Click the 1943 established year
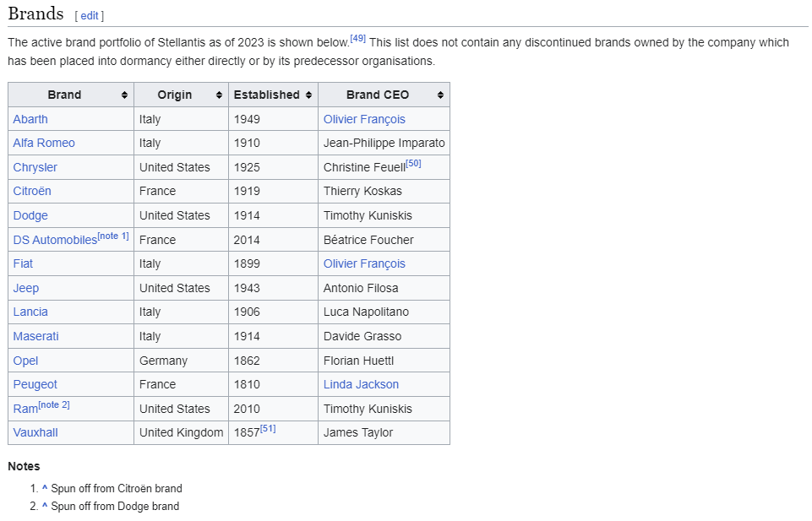812x521 pixels. [247, 288]
